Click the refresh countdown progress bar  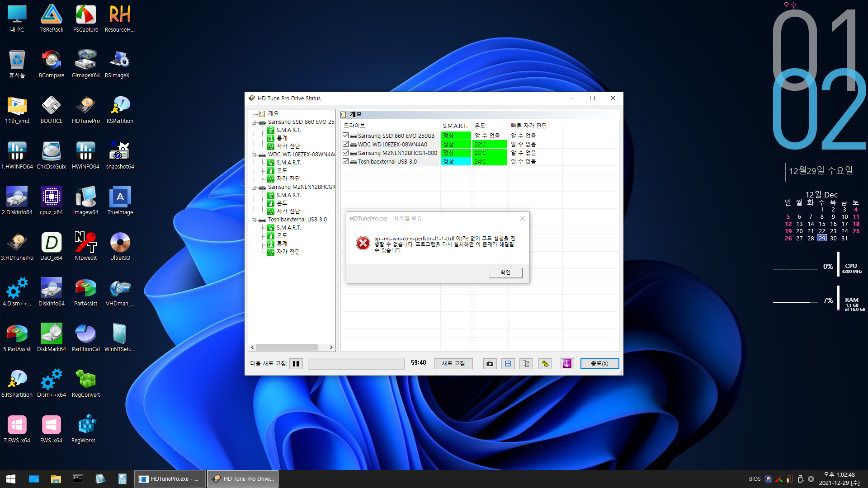pyautogui.click(x=356, y=364)
